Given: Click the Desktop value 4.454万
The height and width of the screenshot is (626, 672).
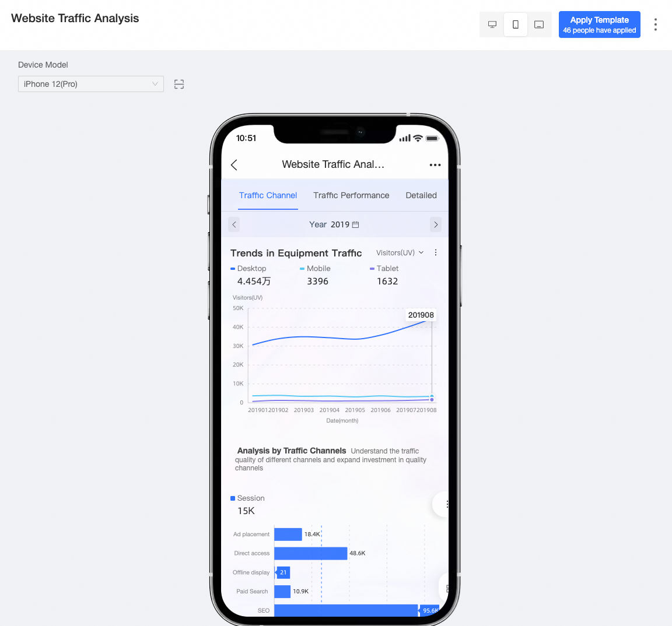Looking at the screenshot, I should point(254,282).
